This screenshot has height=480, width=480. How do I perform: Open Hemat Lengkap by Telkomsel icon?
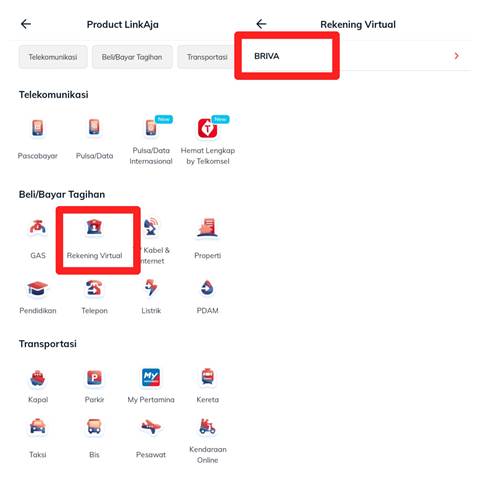208,129
